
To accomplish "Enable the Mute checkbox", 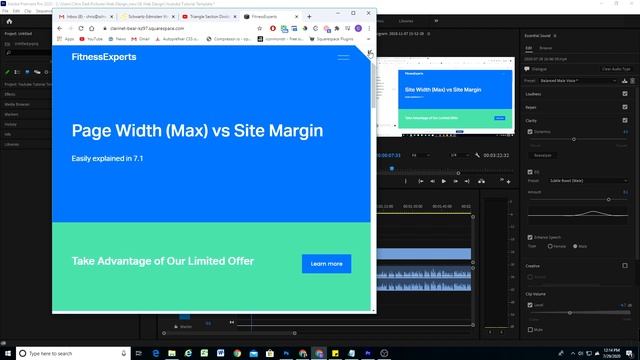I will (x=530, y=329).
